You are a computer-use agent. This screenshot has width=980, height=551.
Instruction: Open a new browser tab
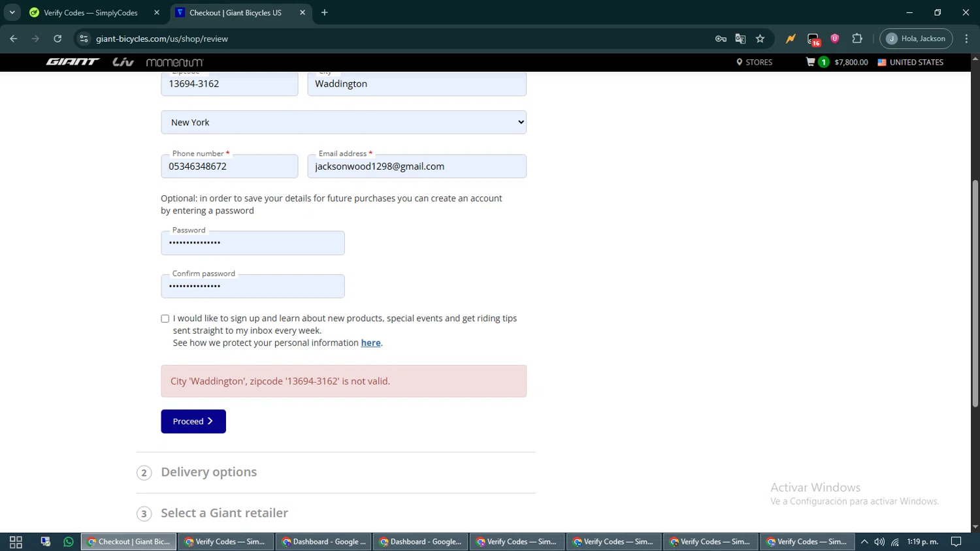(325, 12)
